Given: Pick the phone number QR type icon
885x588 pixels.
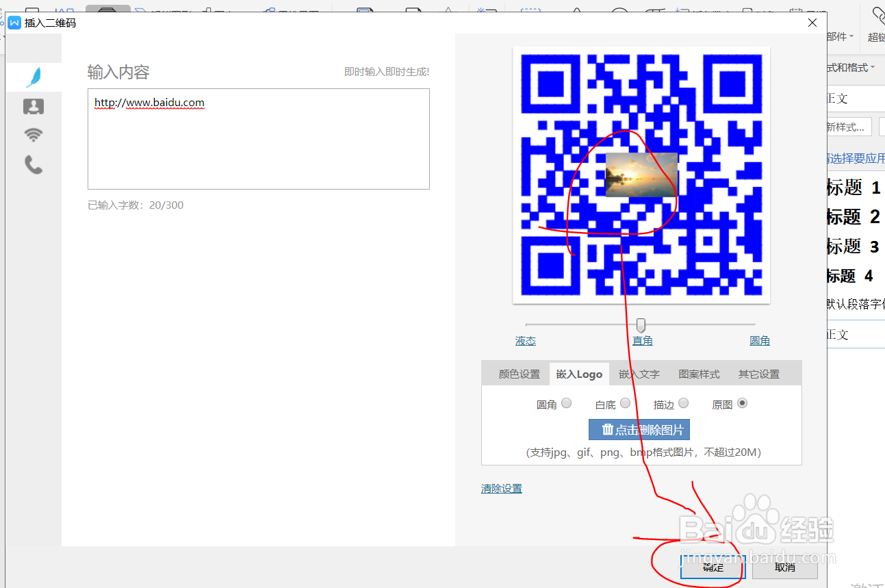Looking at the screenshot, I should [x=34, y=164].
